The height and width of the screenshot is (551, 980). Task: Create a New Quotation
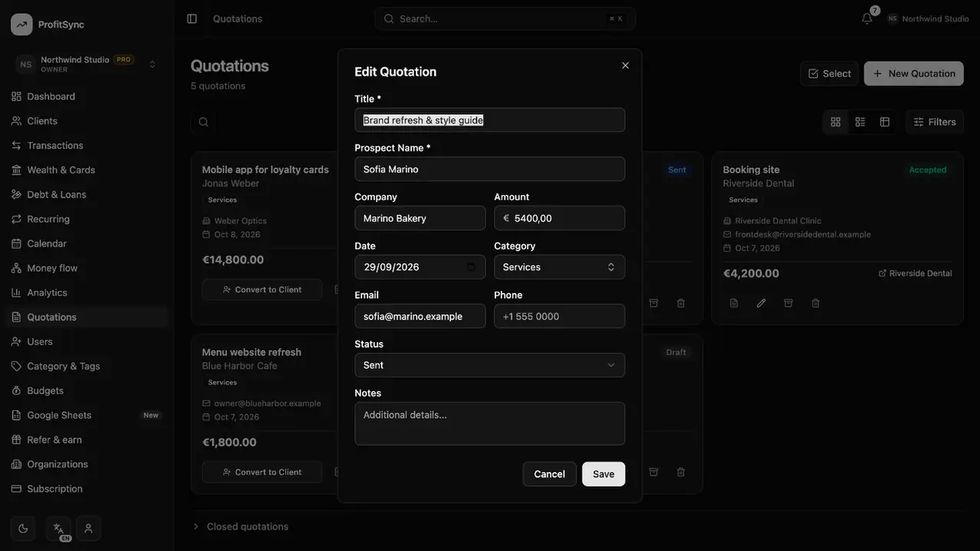tap(914, 73)
